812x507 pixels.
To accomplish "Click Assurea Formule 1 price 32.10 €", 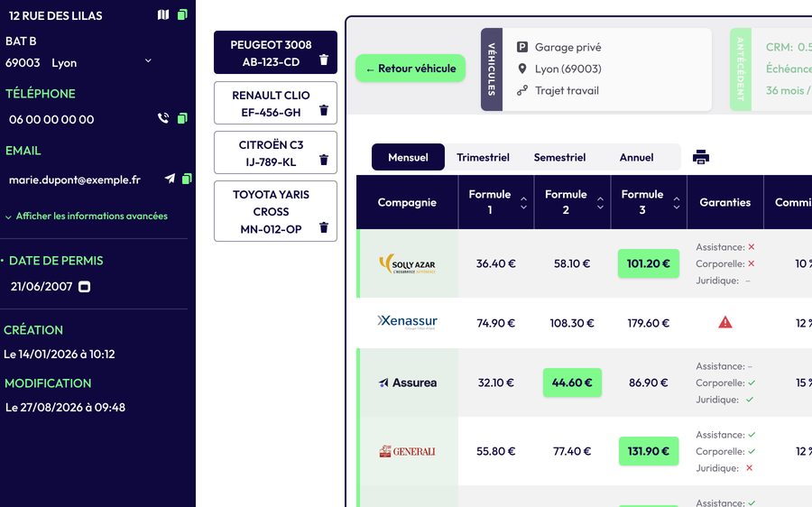I will pos(495,383).
